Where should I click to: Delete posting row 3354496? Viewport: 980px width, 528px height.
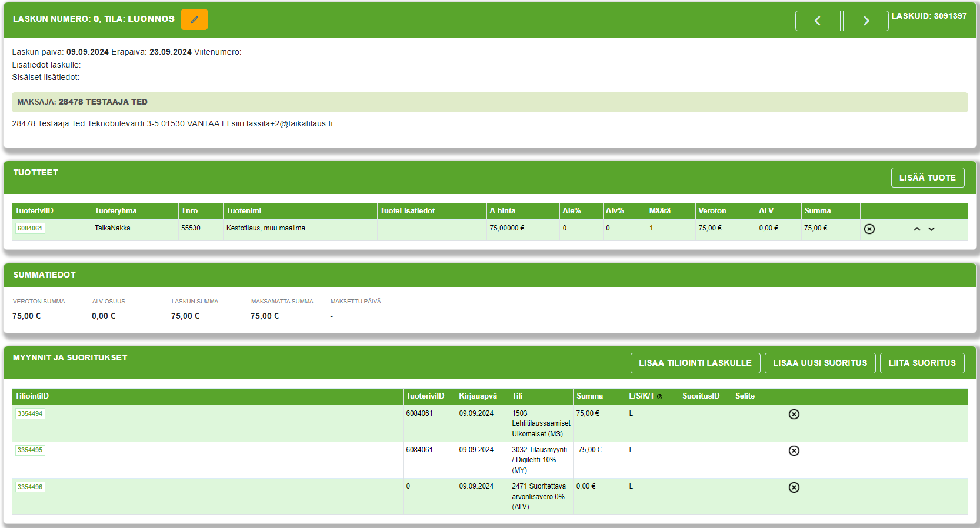pos(794,487)
